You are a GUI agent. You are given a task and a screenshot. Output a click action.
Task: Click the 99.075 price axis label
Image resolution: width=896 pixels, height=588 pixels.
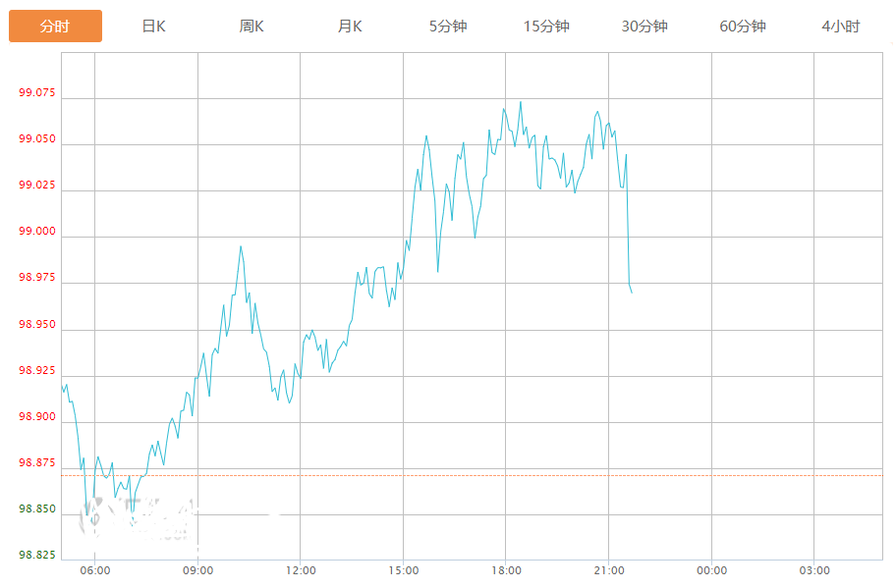[37, 94]
